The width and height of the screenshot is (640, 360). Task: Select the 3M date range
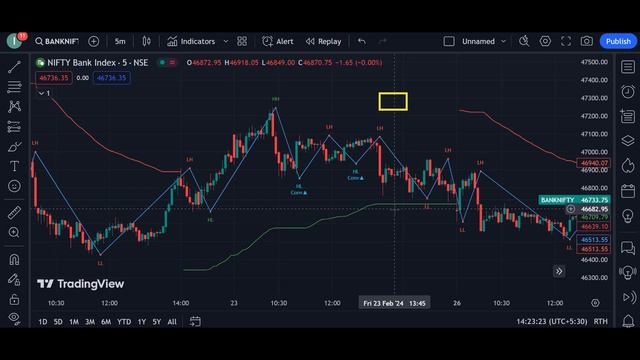click(90, 322)
